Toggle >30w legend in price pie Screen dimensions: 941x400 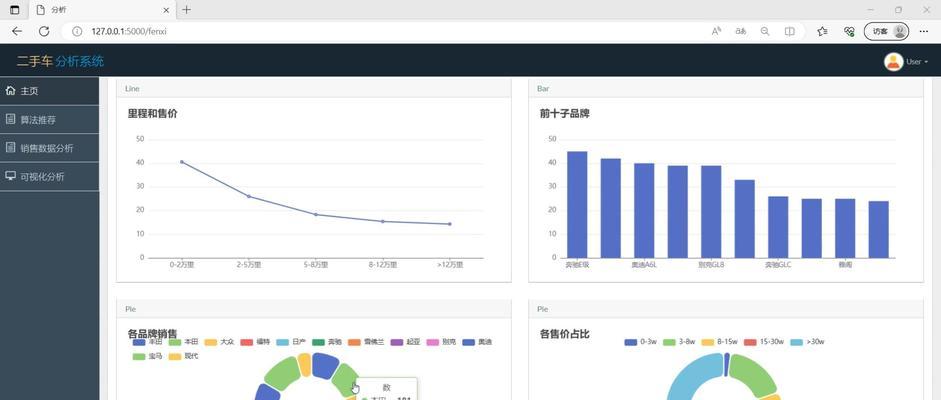click(x=807, y=342)
